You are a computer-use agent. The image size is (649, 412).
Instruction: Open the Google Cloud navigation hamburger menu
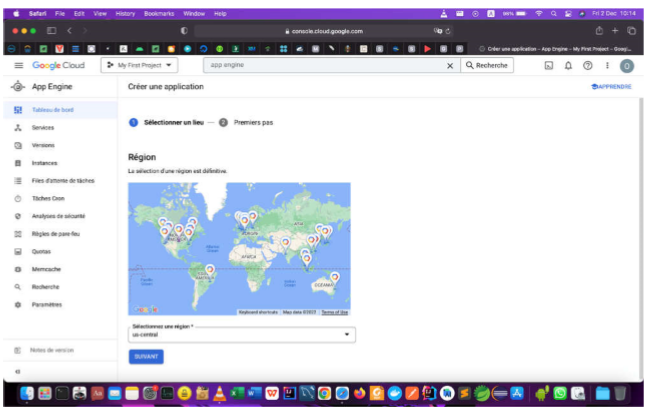(19, 65)
